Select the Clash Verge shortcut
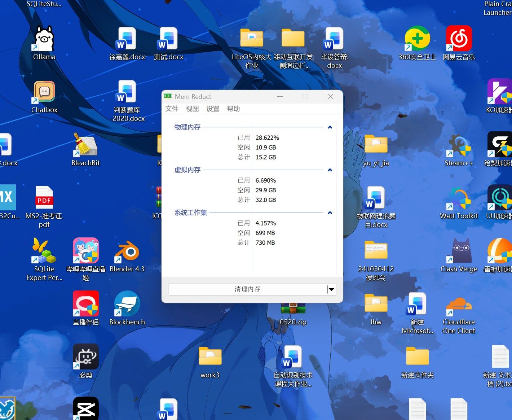Image resolution: width=512 pixels, height=420 pixels. coord(459,255)
